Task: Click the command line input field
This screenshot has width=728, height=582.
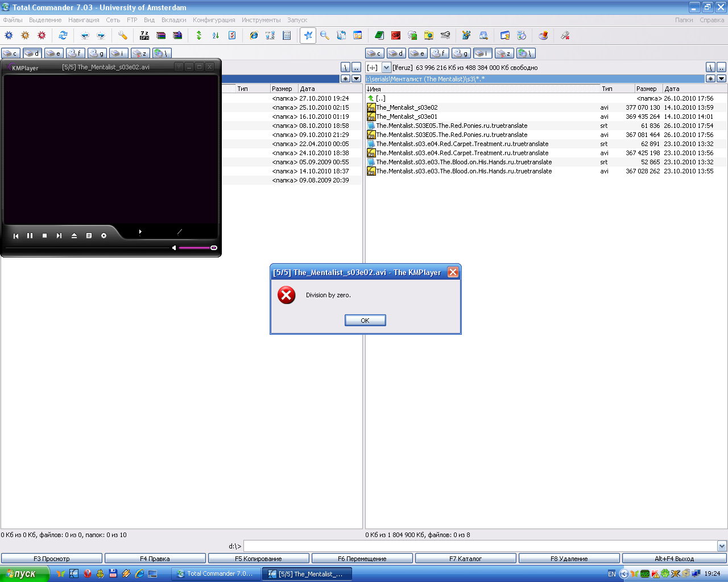Action: tap(480, 546)
